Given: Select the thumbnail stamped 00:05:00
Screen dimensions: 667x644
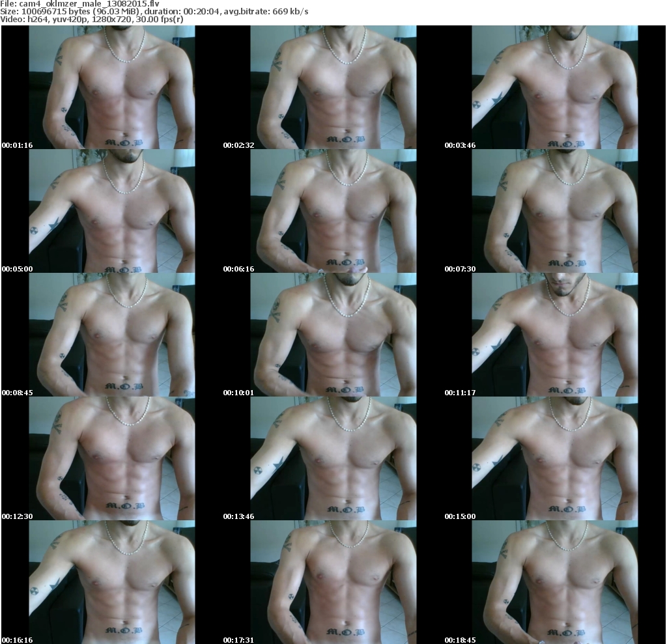Looking at the screenshot, I should pyautogui.click(x=112, y=211).
